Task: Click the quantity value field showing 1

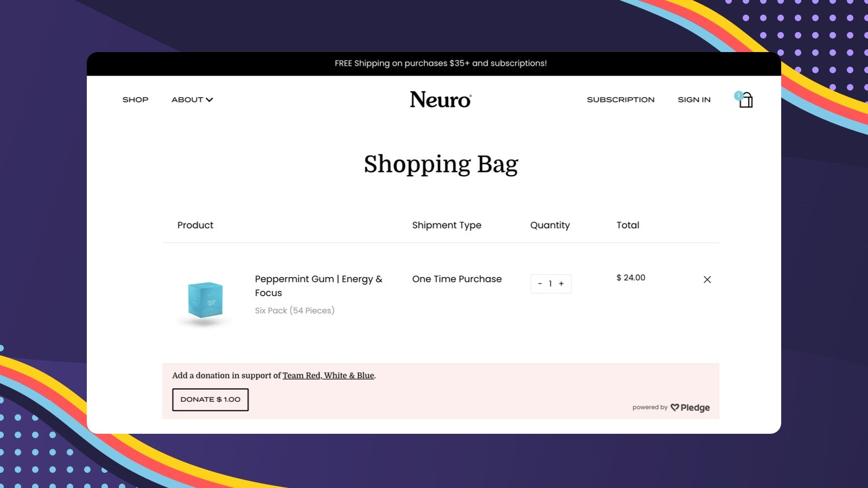Action: 550,284
